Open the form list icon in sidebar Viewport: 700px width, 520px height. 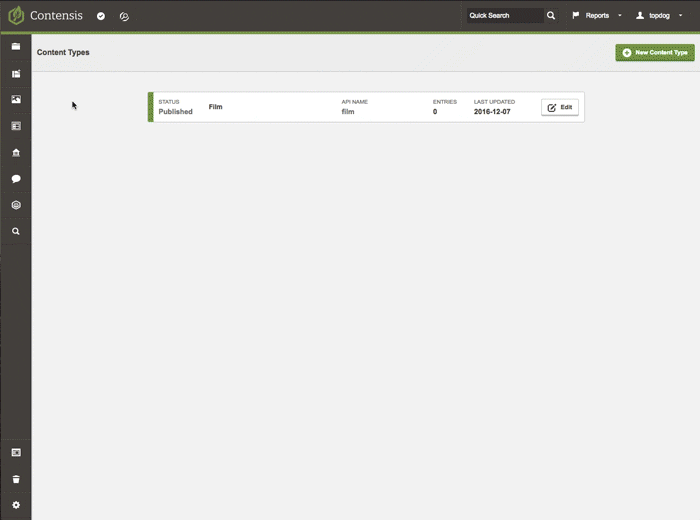click(x=16, y=126)
